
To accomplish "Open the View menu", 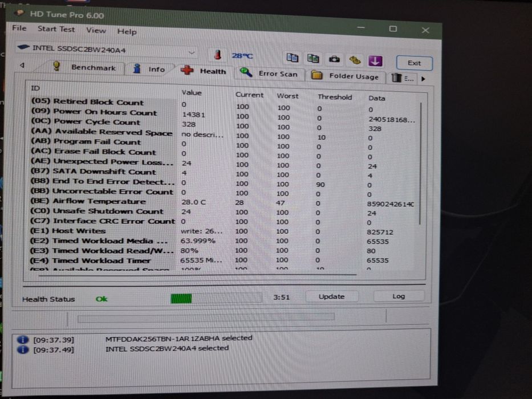I will pyautogui.click(x=96, y=31).
